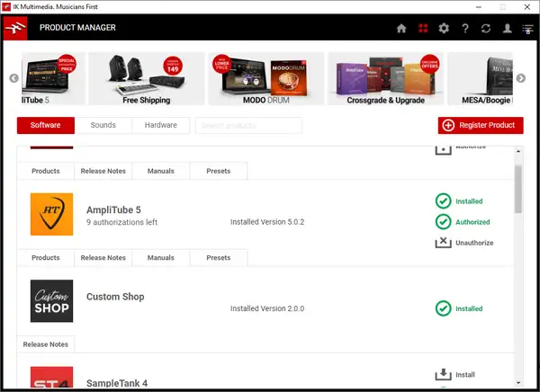Screen dimensions: 540x392
Task: Close the Product Manager window
Action: pos(526,7)
